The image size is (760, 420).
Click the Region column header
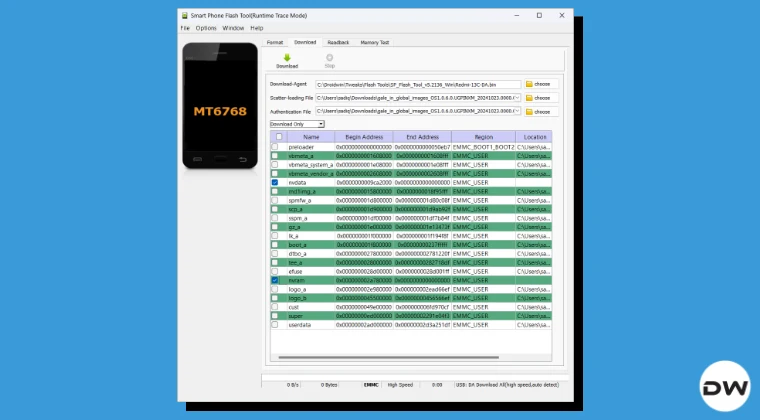483,136
